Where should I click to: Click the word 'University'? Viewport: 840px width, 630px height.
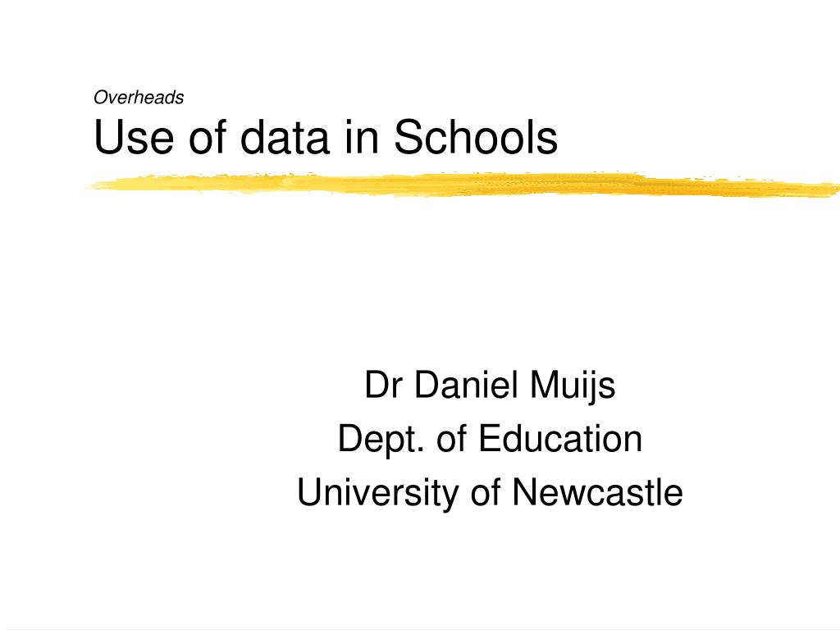coord(377,493)
